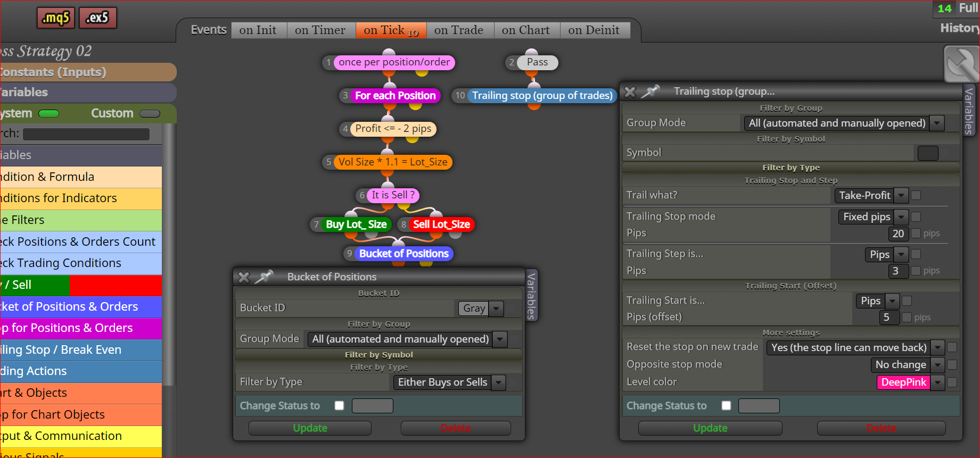Open Bucket ID Gray dropdown

481,308
